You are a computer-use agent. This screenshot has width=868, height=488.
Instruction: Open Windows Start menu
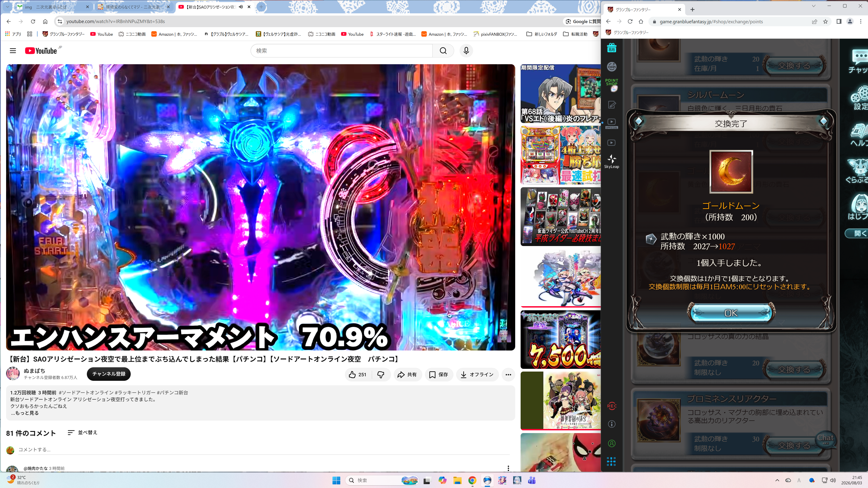(336, 480)
